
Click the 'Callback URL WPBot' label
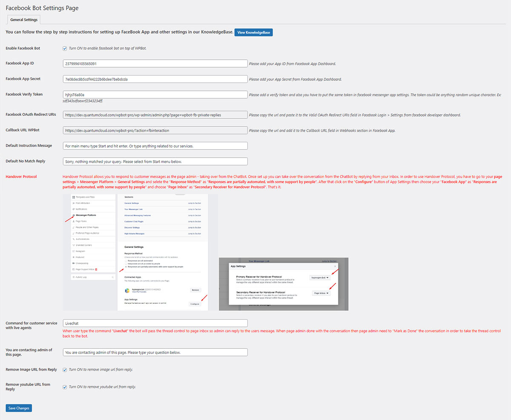point(23,130)
